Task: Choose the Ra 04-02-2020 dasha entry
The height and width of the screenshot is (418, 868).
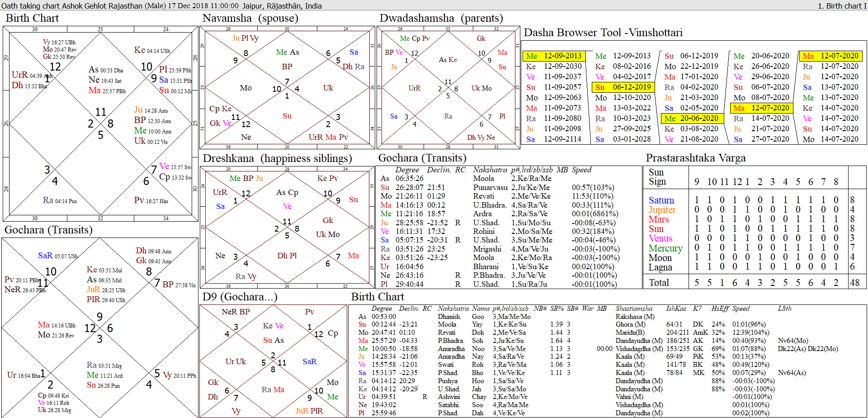Action: point(691,87)
